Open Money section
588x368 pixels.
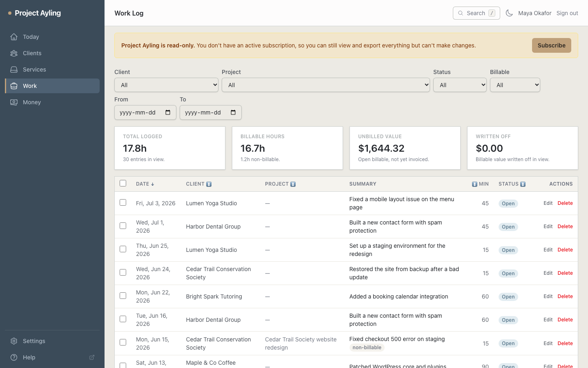(52, 102)
